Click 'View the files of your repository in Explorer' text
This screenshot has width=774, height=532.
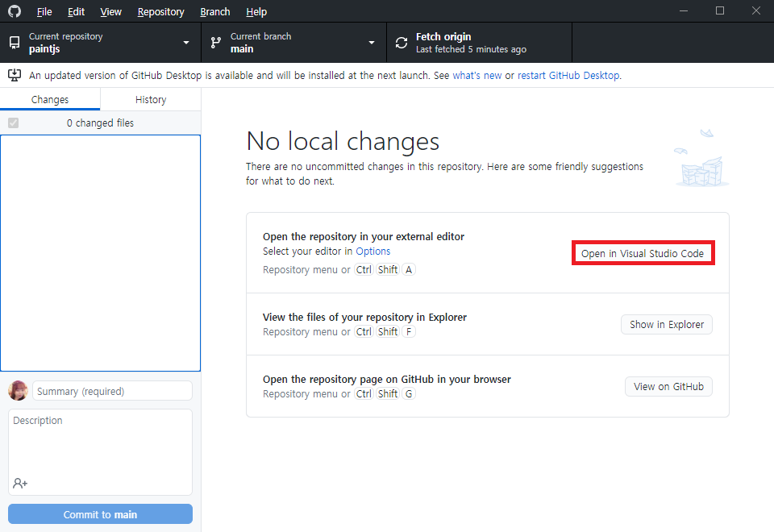click(364, 317)
